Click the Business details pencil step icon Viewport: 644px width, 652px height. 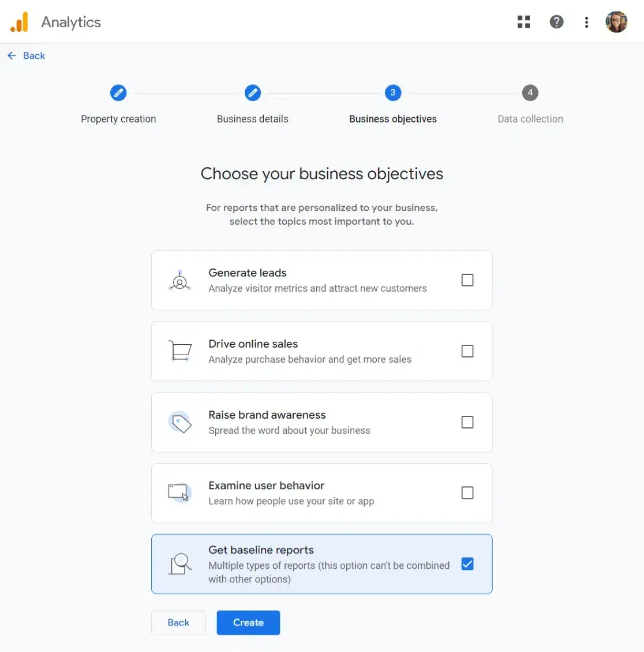click(253, 93)
